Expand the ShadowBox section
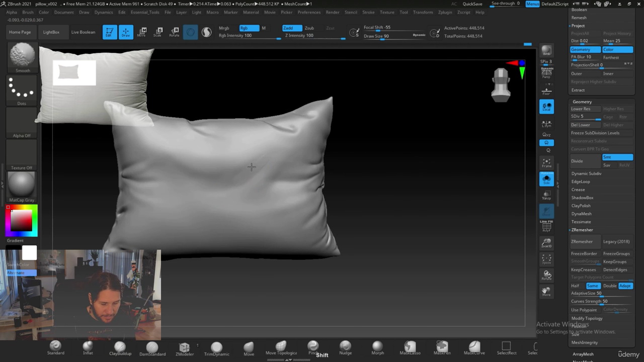Image resolution: width=644 pixels, height=362 pixels. point(582,198)
